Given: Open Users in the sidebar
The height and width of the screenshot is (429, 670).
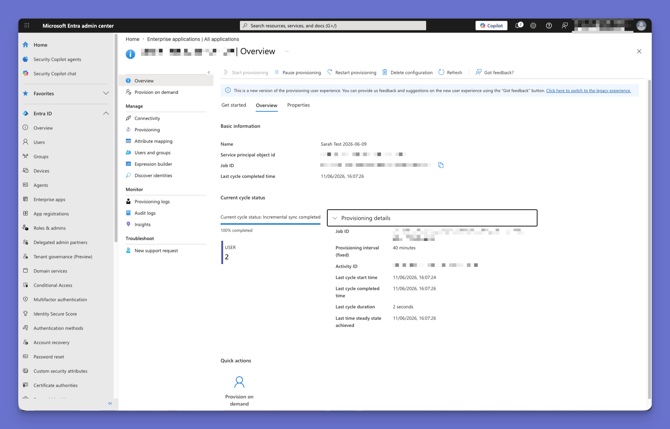Looking at the screenshot, I should pyautogui.click(x=39, y=142).
